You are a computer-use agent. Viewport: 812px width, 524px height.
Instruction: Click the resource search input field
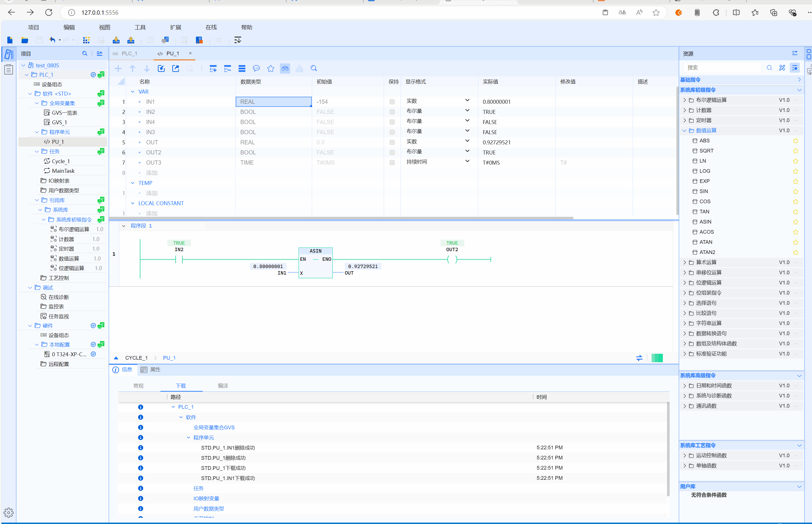click(x=721, y=67)
